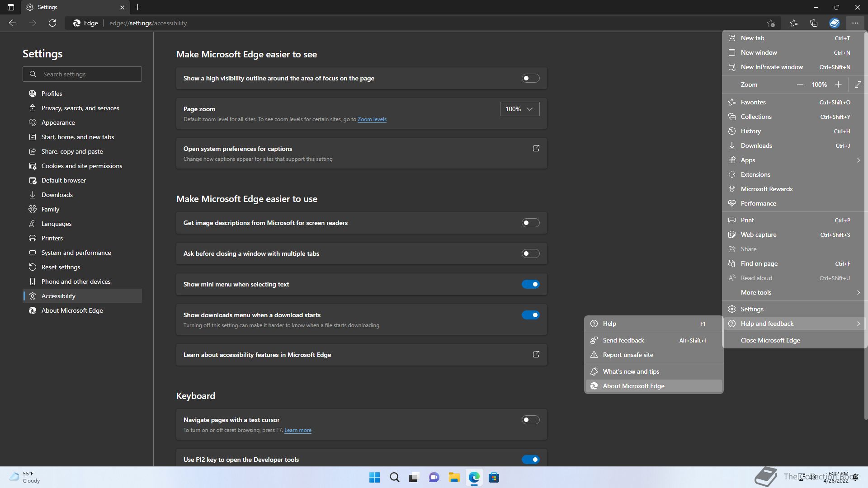The height and width of the screenshot is (488, 868).
Task: Open Privacy, search, and services section
Action: tap(82, 108)
